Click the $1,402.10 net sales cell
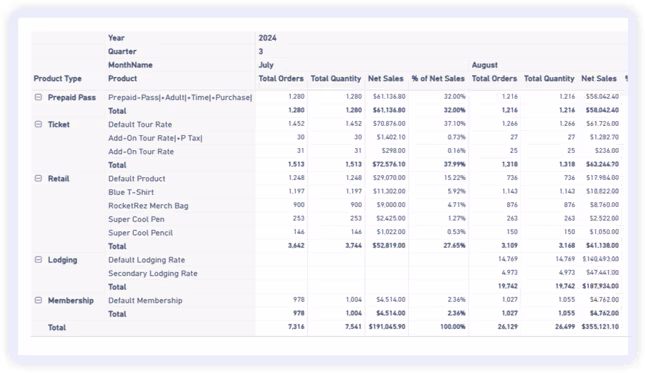Image resolution: width=646 pixels, height=373 pixels. tap(391, 137)
